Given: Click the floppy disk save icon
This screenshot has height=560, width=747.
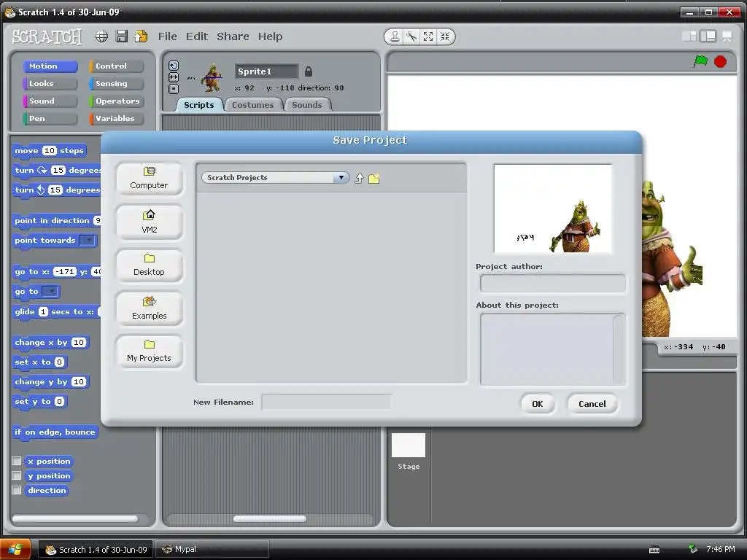Looking at the screenshot, I should 122,36.
